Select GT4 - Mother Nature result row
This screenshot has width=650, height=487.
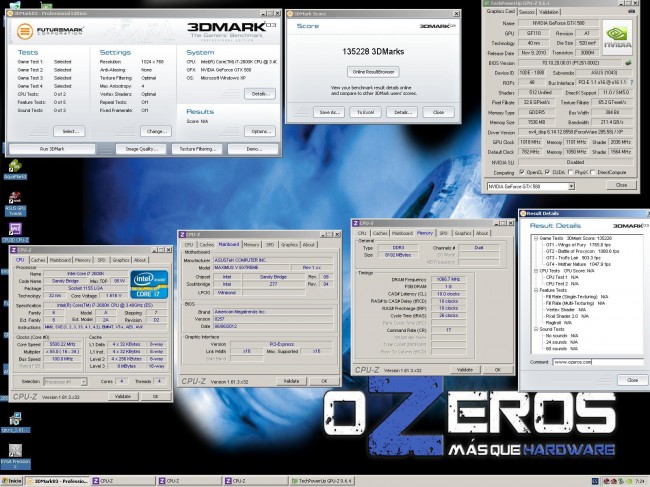(578, 264)
